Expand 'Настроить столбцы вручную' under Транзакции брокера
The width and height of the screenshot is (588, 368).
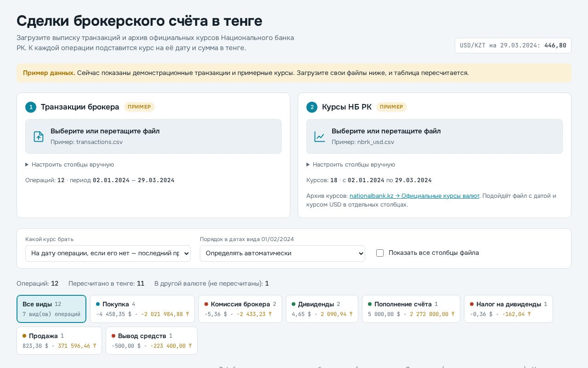point(70,165)
